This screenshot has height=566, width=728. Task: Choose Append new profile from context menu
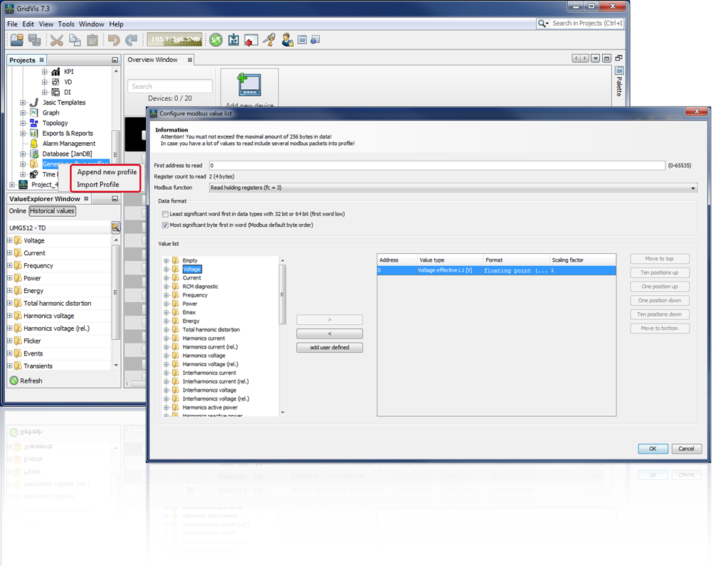[107, 172]
